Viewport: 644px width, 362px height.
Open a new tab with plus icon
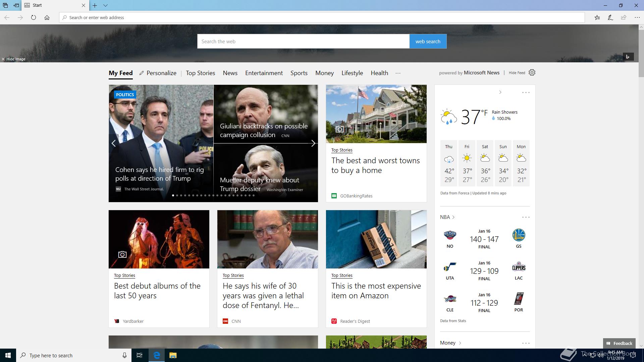coord(95,5)
